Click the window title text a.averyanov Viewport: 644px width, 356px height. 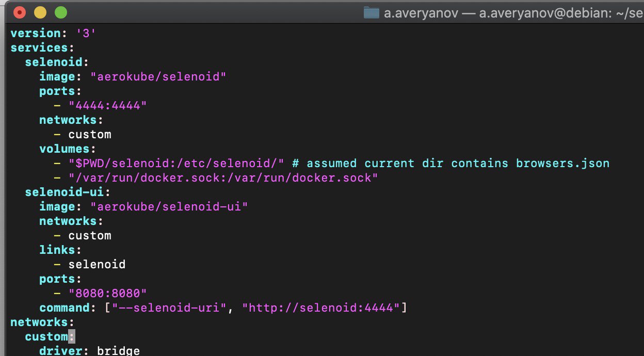tap(421, 13)
